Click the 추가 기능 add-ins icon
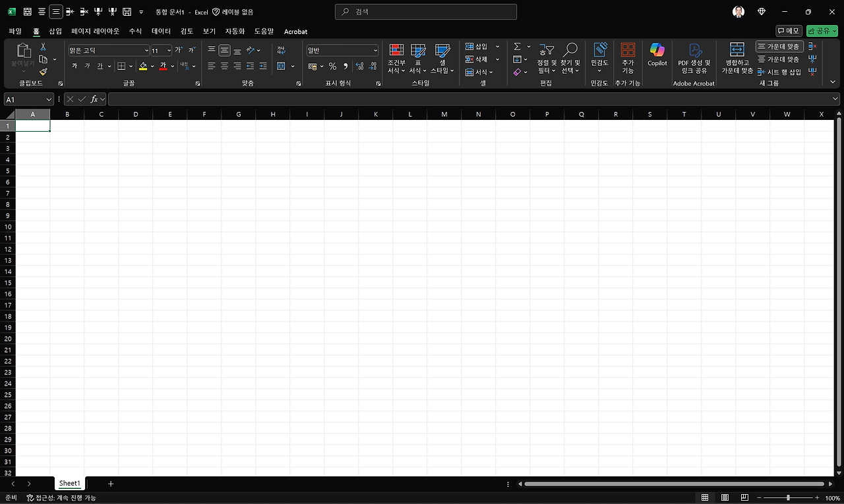Viewport: 844px width, 504px height. (x=628, y=58)
